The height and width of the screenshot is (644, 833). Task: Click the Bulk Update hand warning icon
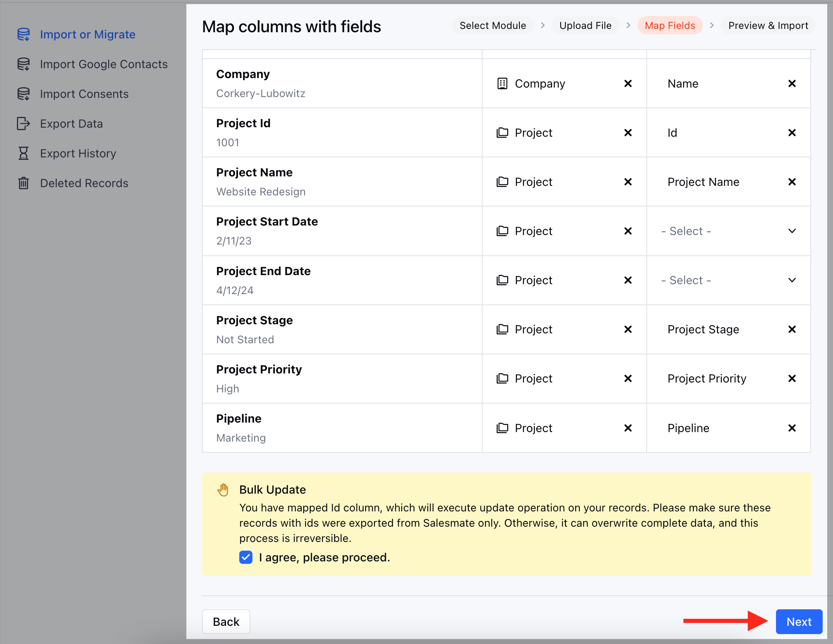tap(223, 490)
